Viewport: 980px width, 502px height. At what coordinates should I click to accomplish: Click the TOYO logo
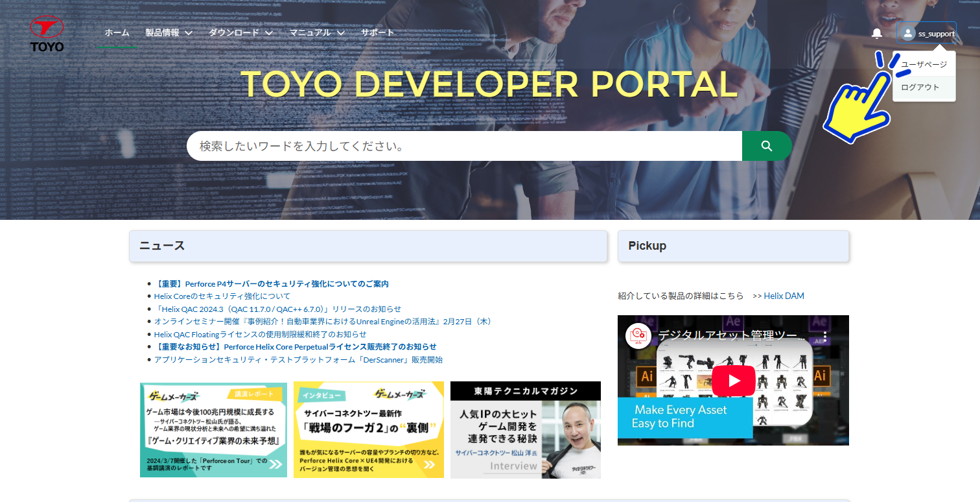(47, 33)
